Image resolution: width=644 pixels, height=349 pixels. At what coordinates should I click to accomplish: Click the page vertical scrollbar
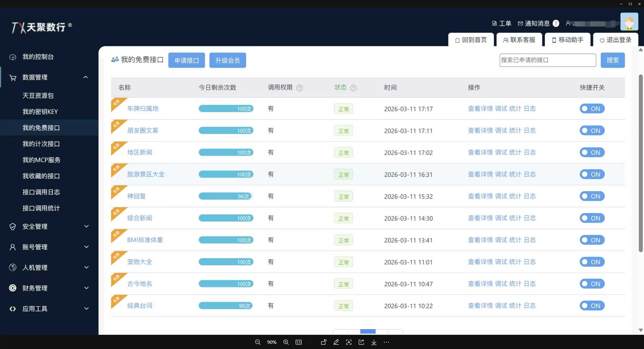(641, 163)
